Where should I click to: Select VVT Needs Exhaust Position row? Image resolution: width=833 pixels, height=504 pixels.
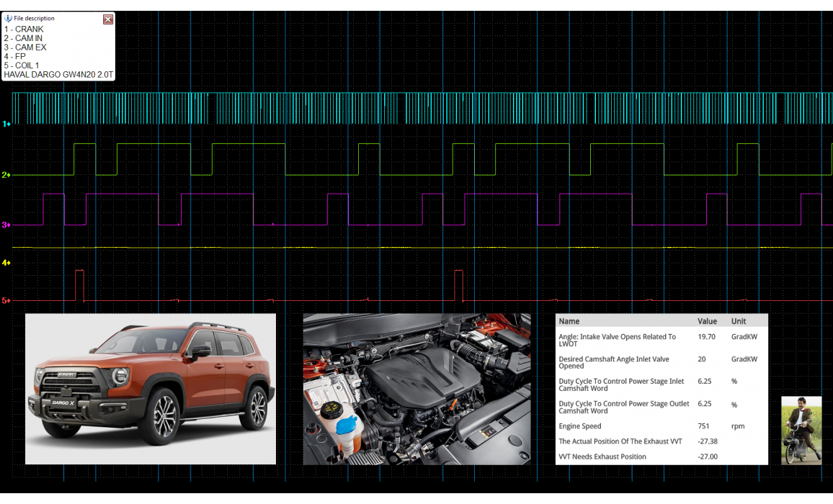point(661,456)
